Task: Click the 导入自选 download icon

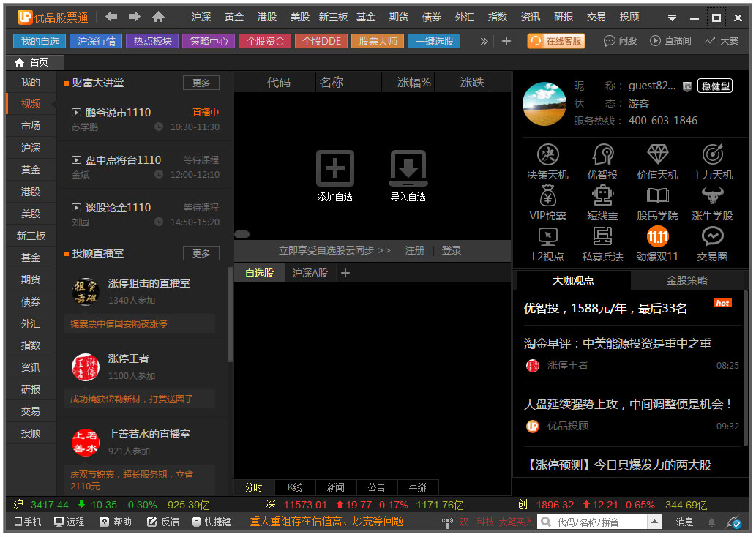Action: click(408, 168)
